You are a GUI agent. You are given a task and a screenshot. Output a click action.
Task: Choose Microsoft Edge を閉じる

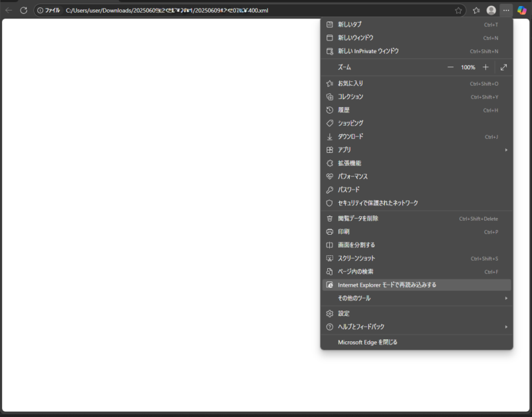[x=417, y=343]
